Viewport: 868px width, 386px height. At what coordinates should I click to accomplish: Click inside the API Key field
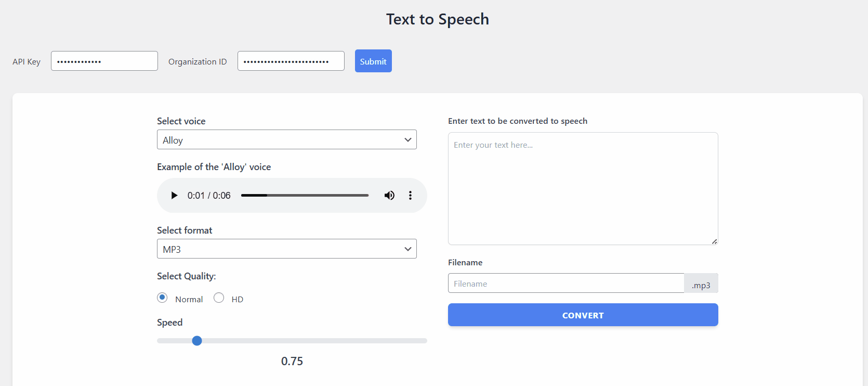104,61
